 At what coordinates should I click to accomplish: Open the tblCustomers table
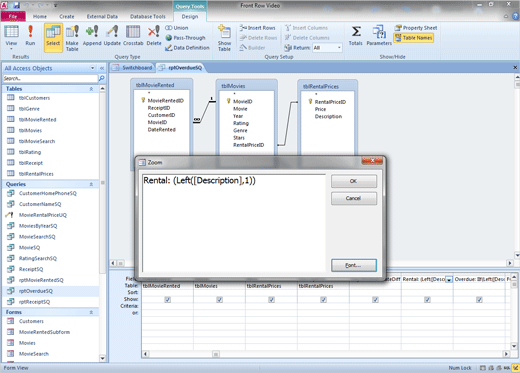34,98
